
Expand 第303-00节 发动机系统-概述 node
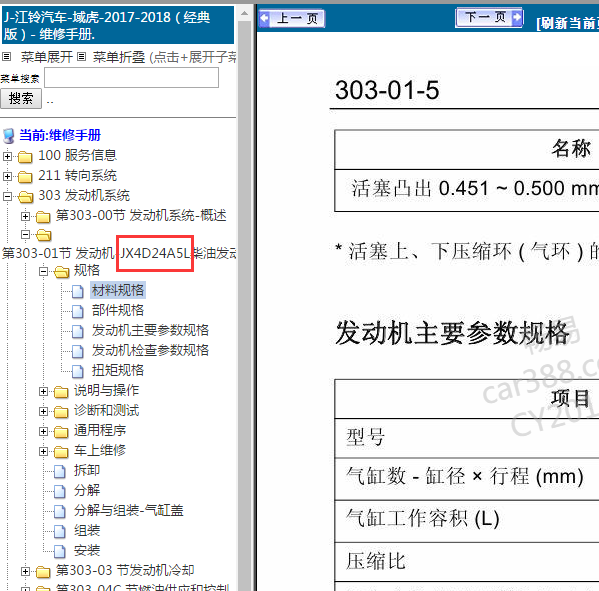[25, 217]
